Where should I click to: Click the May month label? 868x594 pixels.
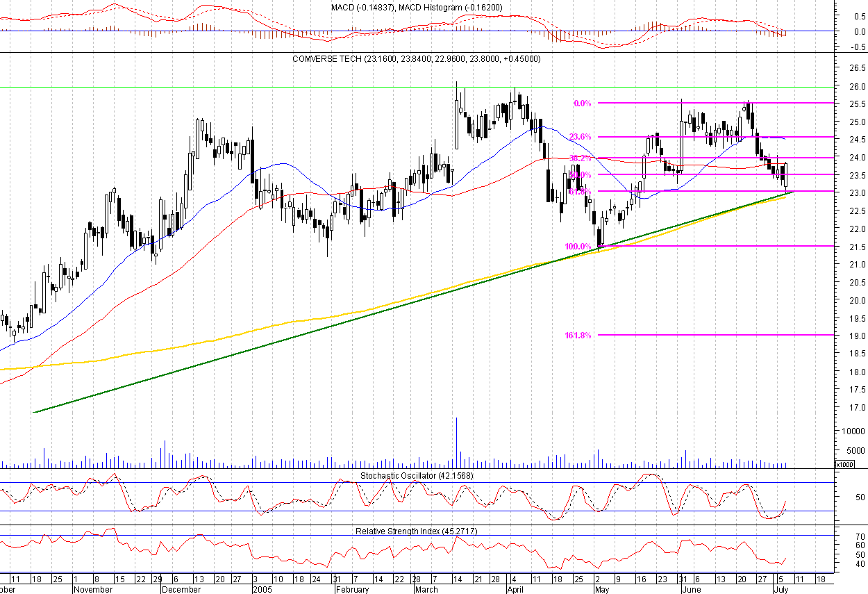point(601,589)
